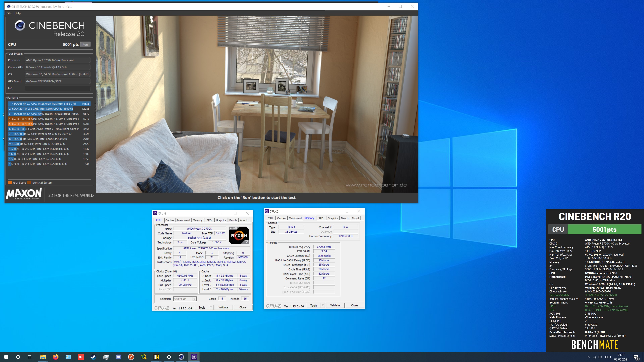The width and height of the screenshot is (644, 362).
Task: Click CAS# Latency value 15.0 clocks
Action: (x=324, y=256)
